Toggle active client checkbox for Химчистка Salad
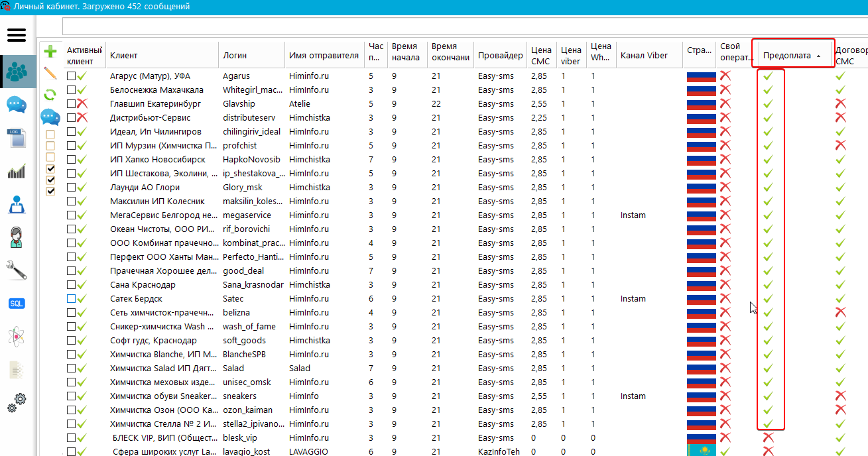 click(71, 368)
